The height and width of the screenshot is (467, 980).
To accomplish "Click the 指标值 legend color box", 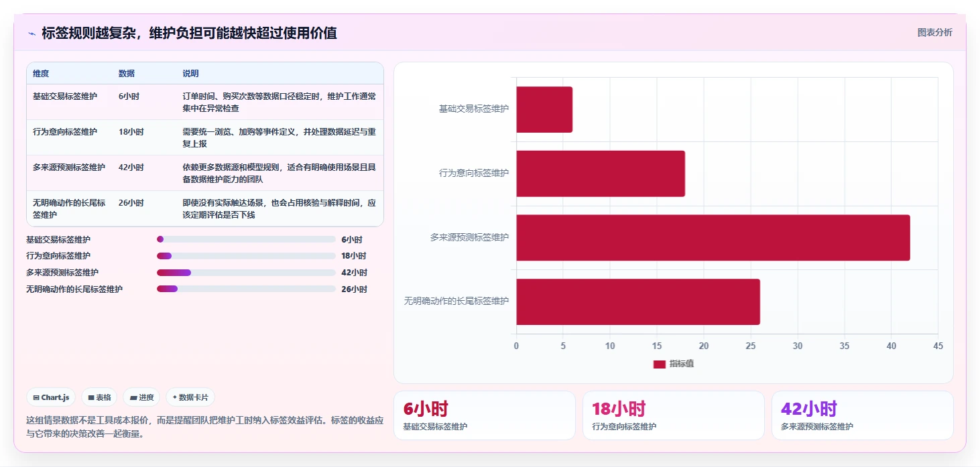I will point(660,364).
